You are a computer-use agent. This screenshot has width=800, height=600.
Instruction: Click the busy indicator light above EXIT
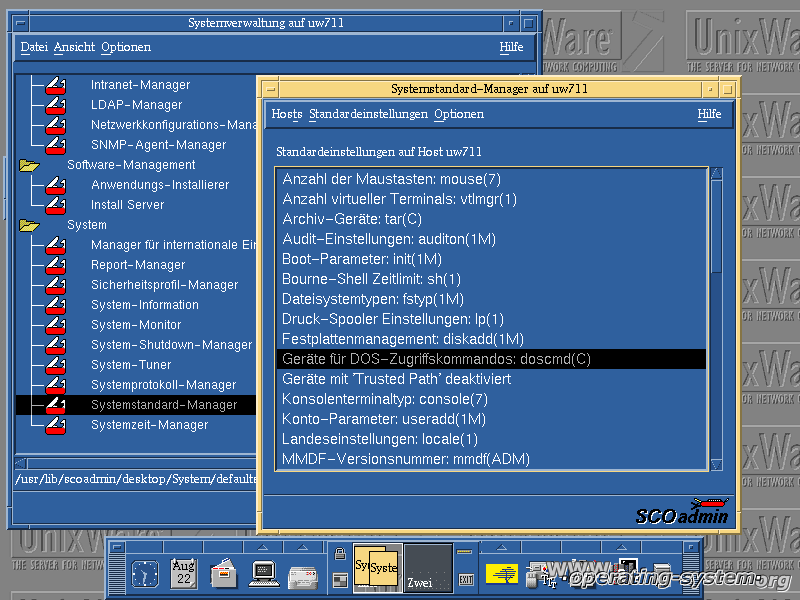(x=465, y=552)
